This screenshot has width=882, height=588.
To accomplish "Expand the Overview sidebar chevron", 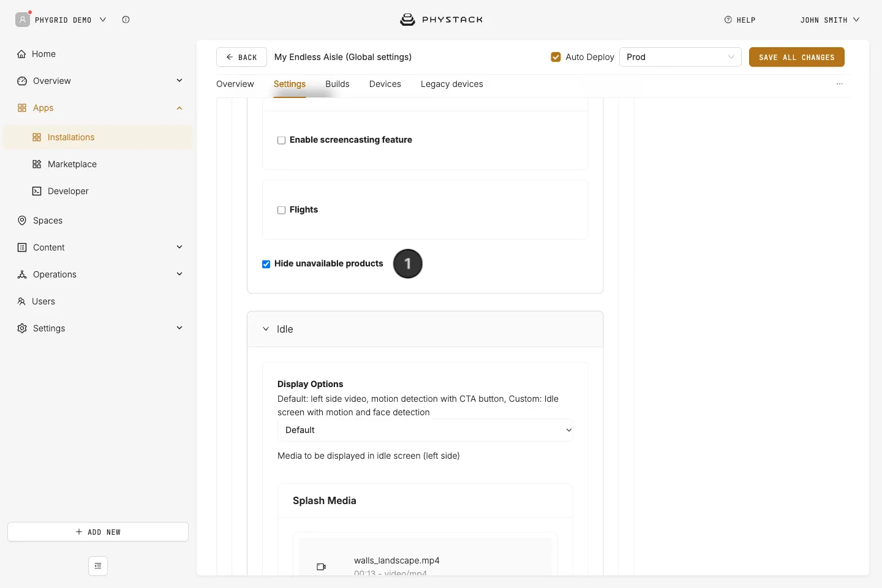I will [x=179, y=81].
